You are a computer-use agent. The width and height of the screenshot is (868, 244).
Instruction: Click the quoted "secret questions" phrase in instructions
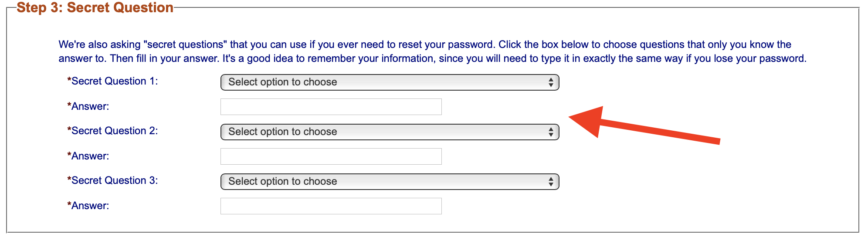pyautogui.click(x=185, y=44)
